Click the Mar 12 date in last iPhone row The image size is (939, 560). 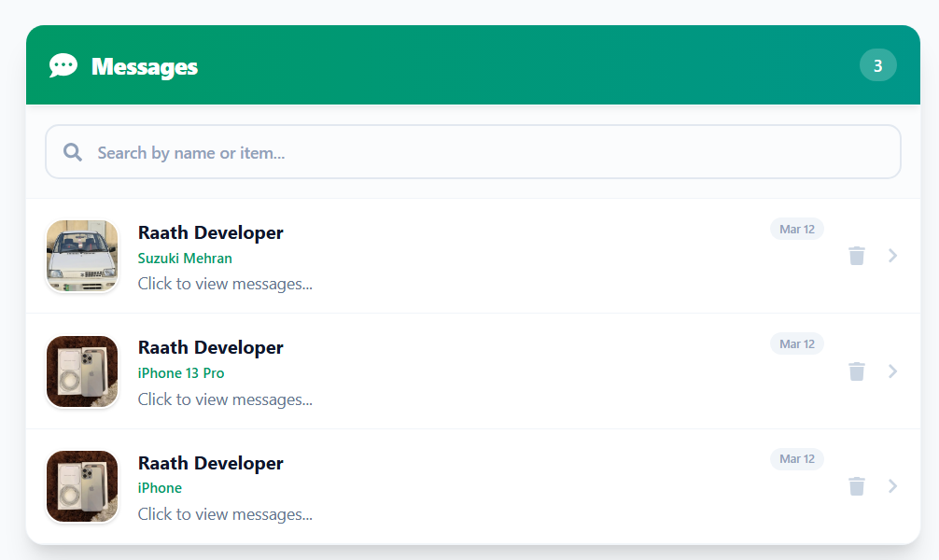click(796, 459)
